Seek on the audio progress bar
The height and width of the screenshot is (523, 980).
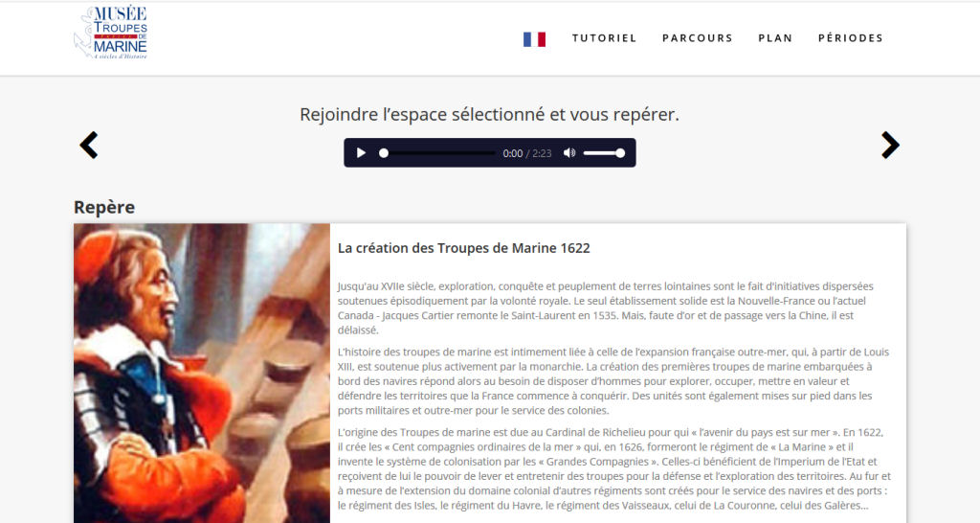point(439,153)
